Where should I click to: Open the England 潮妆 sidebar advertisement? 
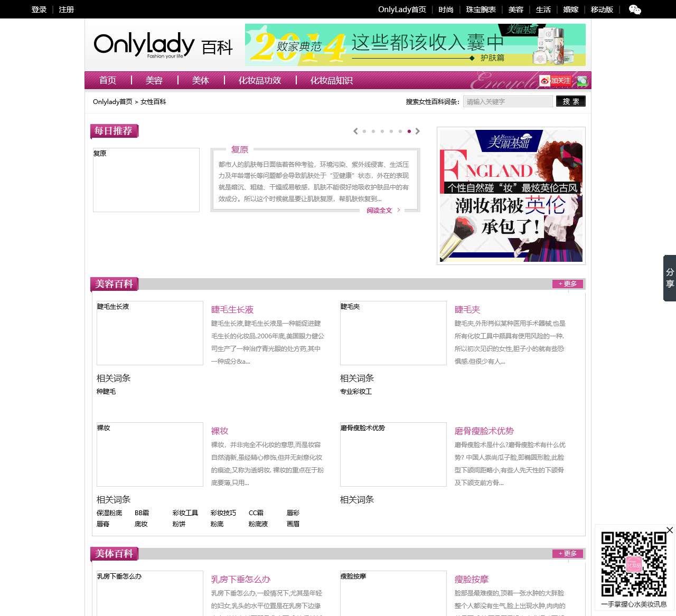pyautogui.click(x=511, y=196)
